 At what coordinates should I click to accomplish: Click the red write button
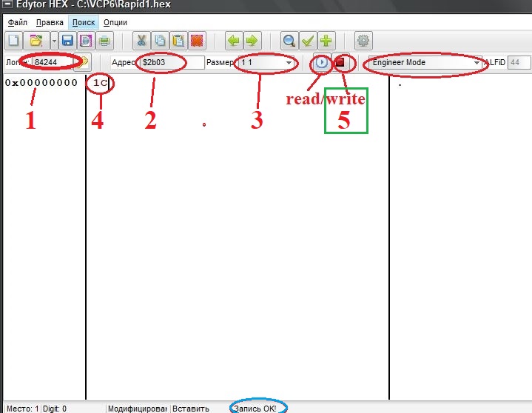(x=340, y=62)
